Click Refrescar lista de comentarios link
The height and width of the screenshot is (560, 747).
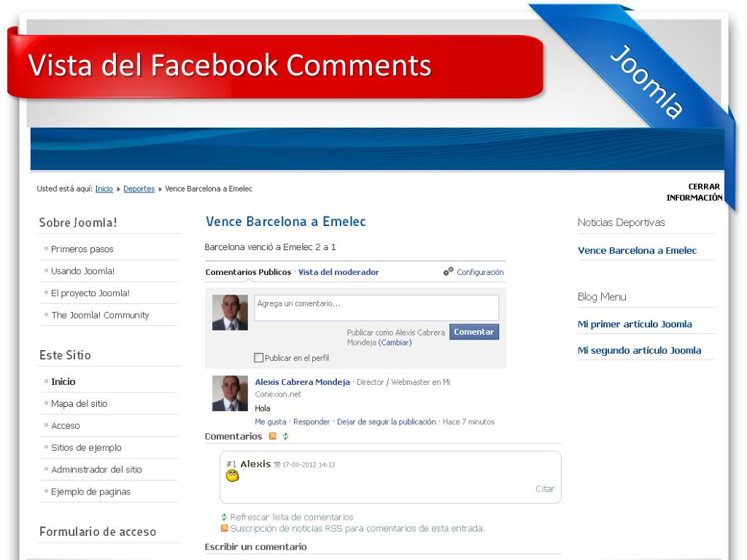[x=292, y=517]
